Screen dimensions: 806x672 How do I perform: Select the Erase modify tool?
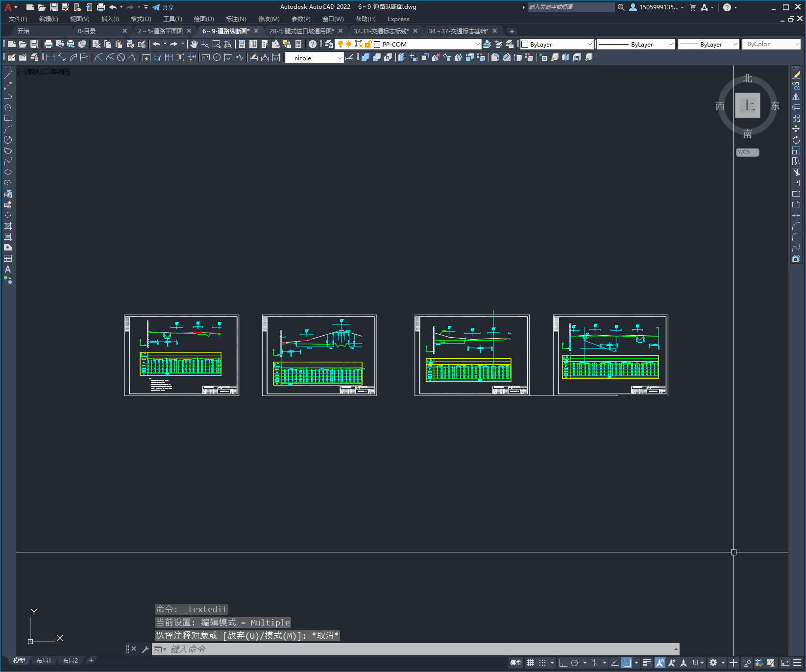796,75
